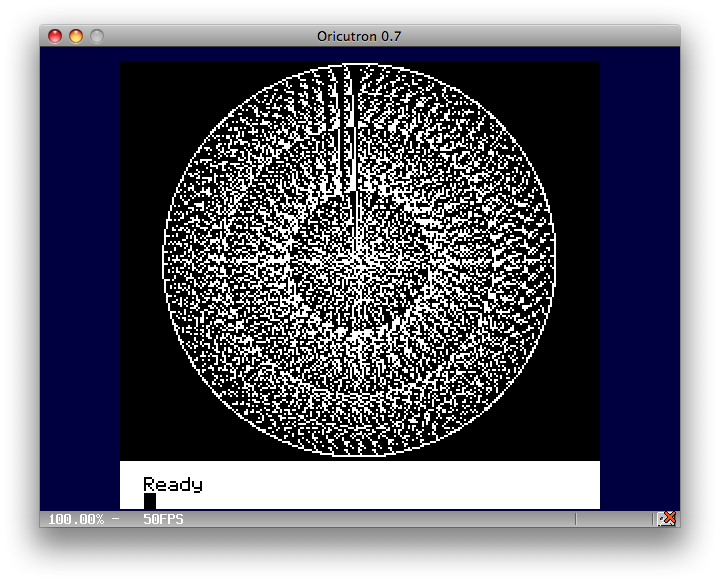Click the center of the circular pattern
Viewport: 720px width, 582px height.
point(359,260)
